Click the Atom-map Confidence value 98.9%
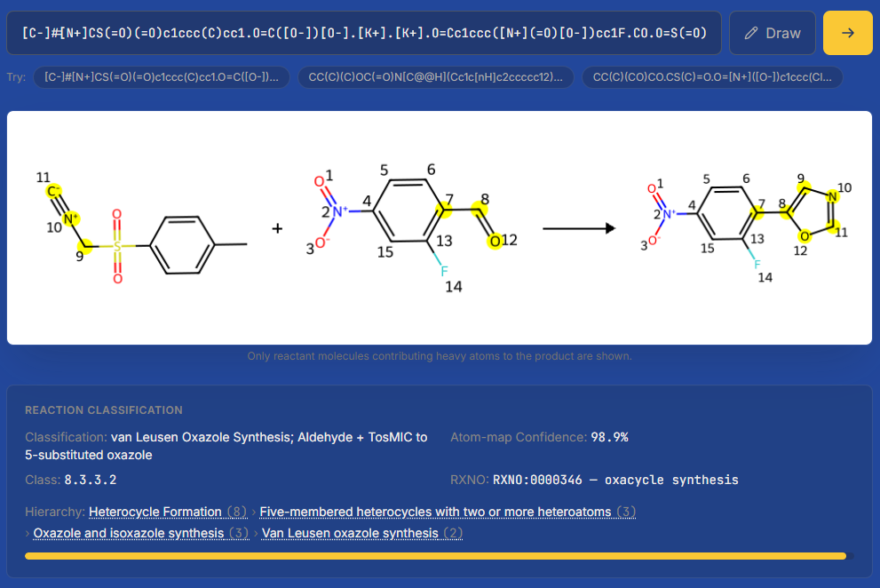880x588 pixels. point(609,437)
